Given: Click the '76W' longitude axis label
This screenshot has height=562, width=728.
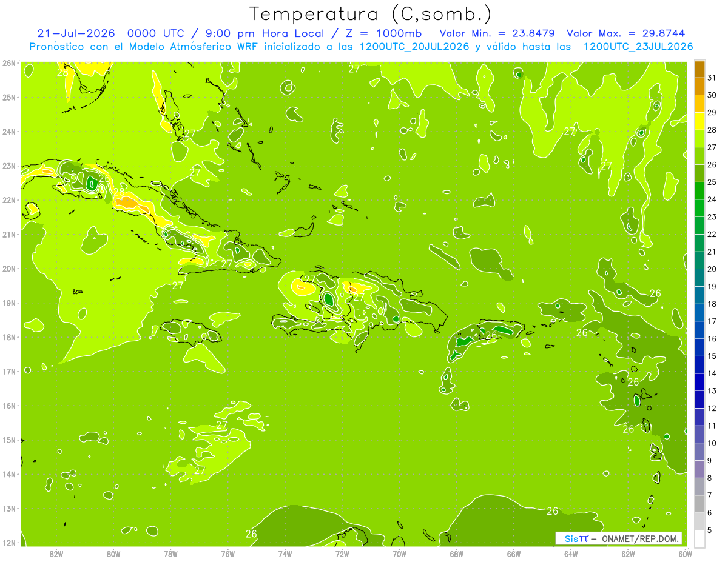Looking at the screenshot, I should pyautogui.click(x=227, y=554).
